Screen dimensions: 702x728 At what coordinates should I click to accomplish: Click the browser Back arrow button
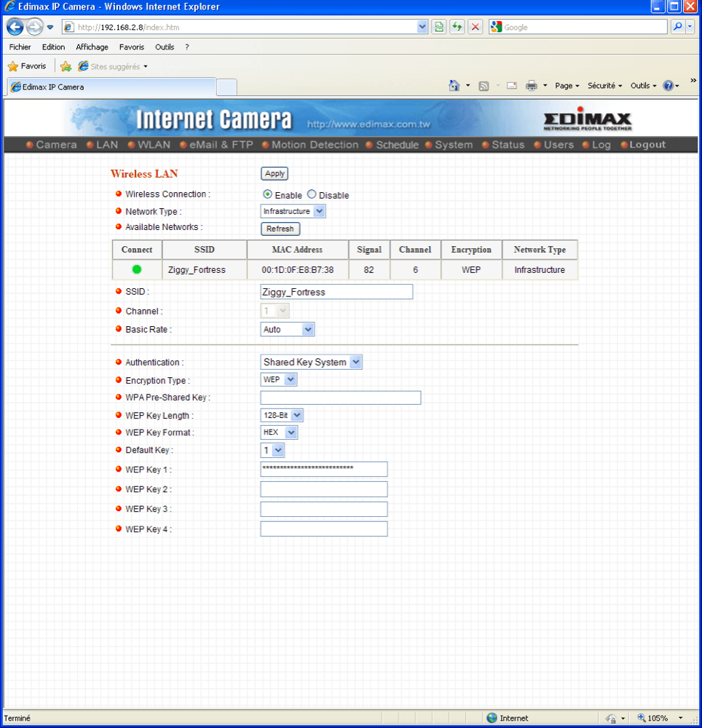click(15, 27)
